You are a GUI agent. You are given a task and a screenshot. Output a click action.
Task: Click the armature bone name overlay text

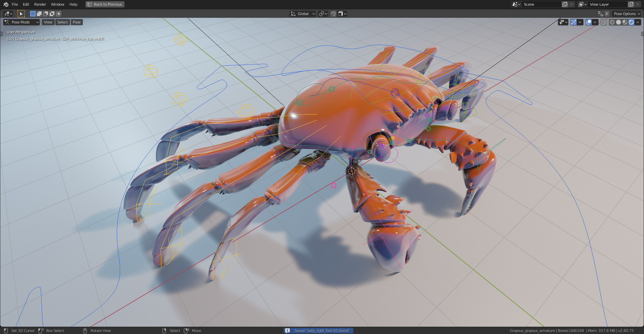point(55,39)
